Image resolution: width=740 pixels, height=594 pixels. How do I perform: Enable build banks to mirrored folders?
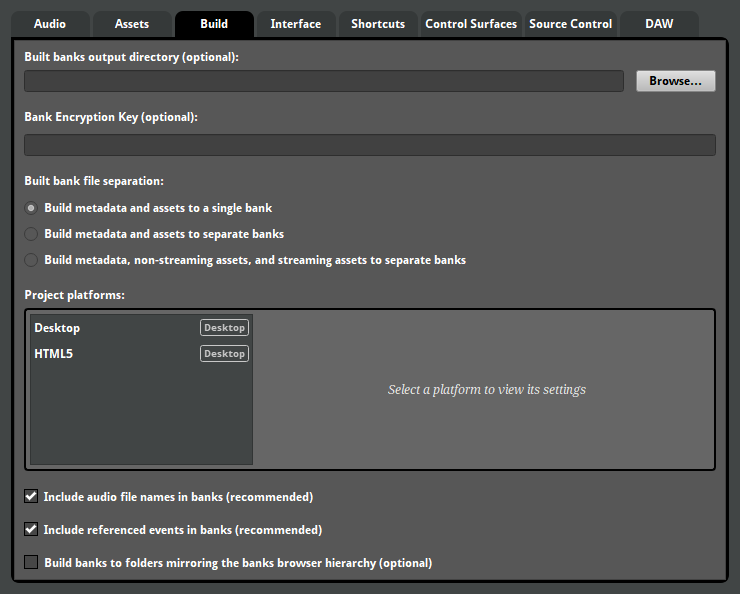[31, 563]
